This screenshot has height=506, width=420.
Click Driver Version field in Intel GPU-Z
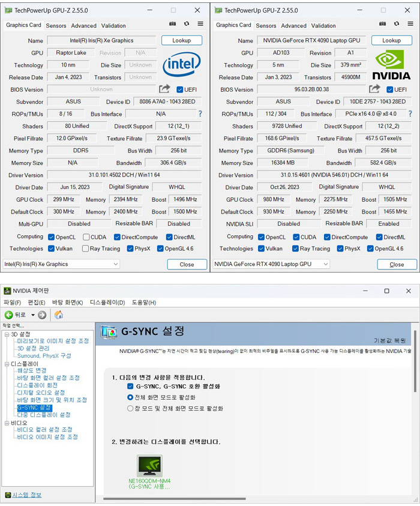(x=124, y=175)
